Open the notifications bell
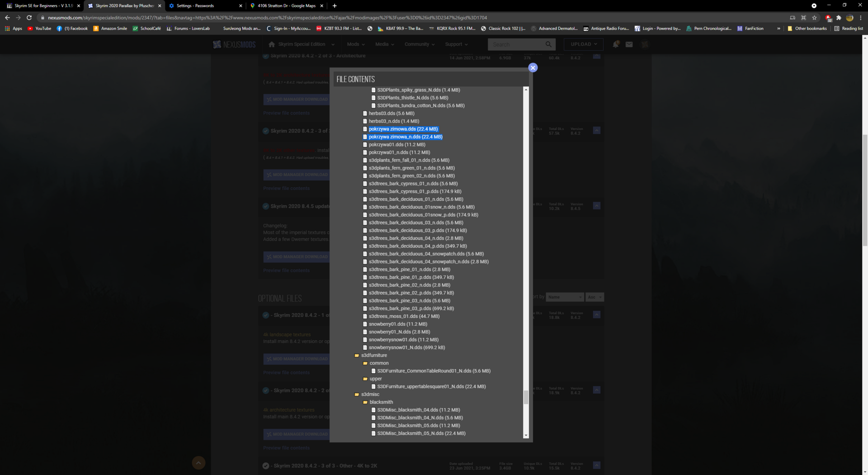868x475 pixels. pyautogui.click(x=616, y=44)
